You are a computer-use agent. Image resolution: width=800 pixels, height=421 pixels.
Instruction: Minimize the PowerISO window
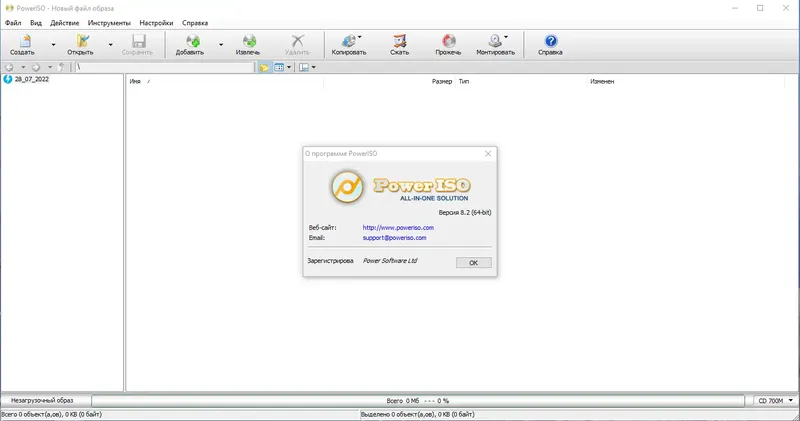point(735,8)
